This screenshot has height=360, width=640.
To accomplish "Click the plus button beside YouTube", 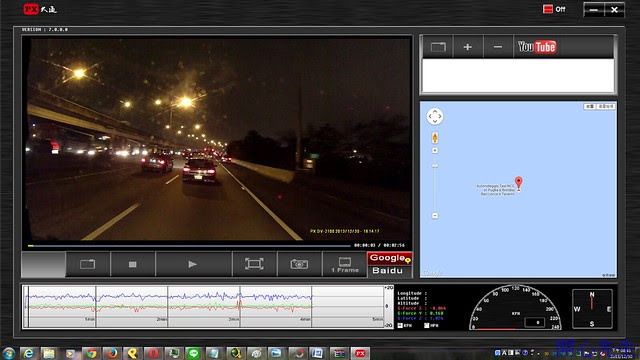I will (x=468, y=47).
